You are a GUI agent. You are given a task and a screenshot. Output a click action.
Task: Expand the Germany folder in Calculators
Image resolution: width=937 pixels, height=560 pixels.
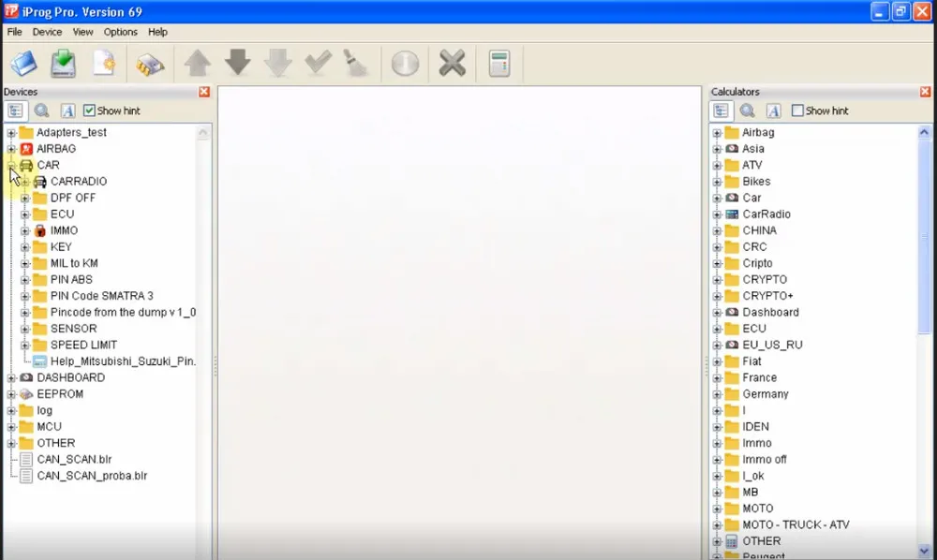717,394
